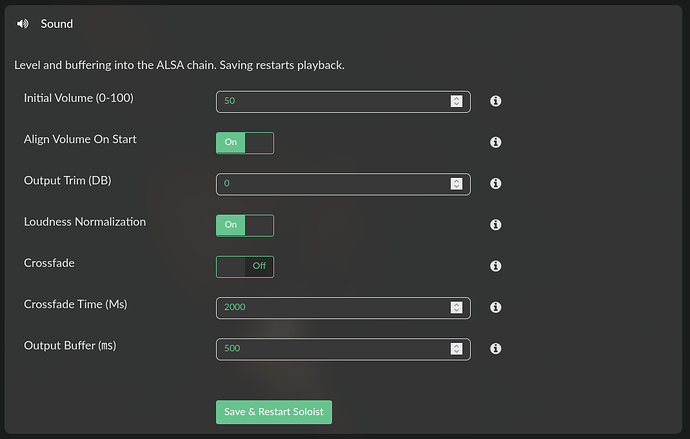The height and width of the screenshot is (439, 690).
Task: Open info icon for Initial Volume
Action: tap(495, 101)
